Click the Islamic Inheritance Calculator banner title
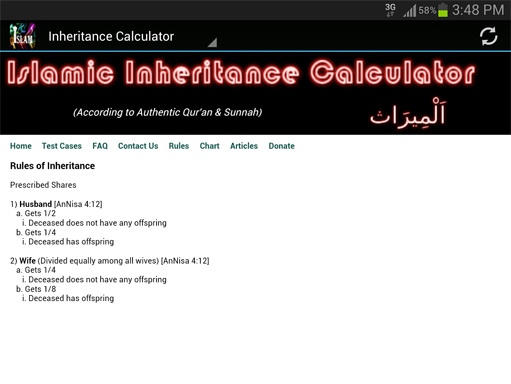The height and width of the screenshot is (384, 511). click(x=241, y=73)
